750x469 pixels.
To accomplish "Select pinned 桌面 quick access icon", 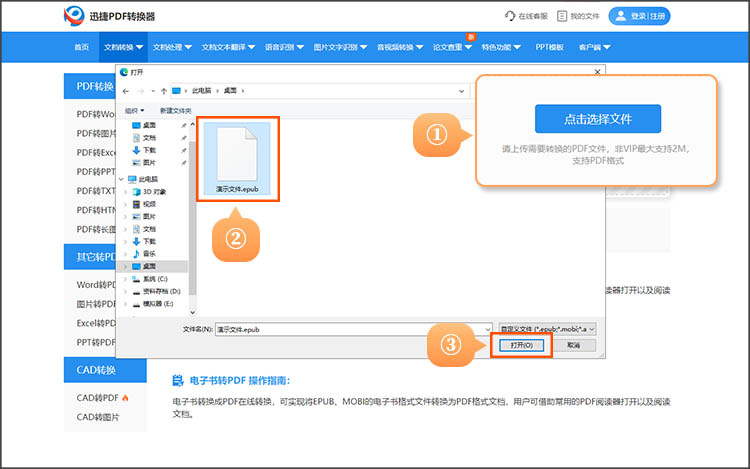I will [136, 125].
